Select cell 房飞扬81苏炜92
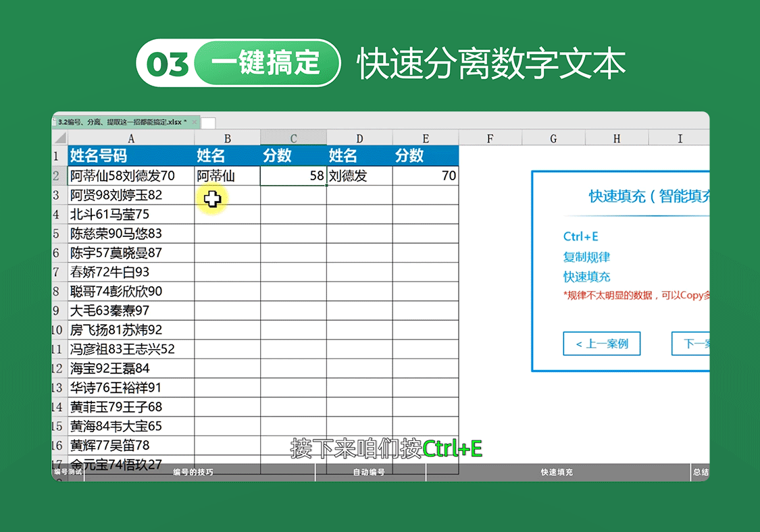 point(131,330)
